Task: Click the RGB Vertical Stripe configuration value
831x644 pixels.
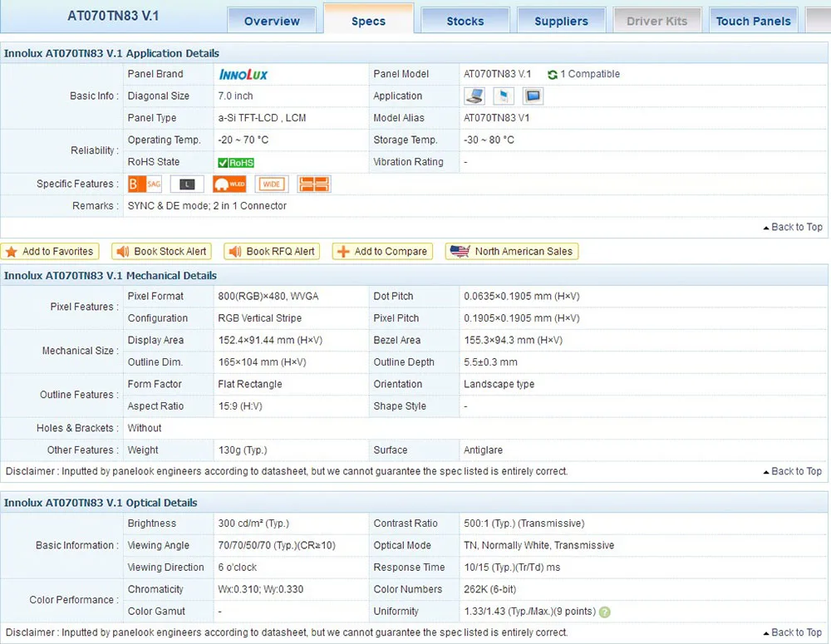Action: point(259,318)
